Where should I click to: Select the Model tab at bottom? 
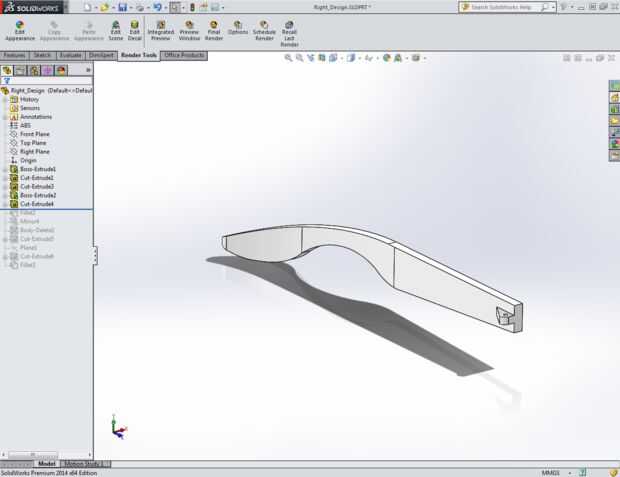pyautogui.click(x=47, y=464)
